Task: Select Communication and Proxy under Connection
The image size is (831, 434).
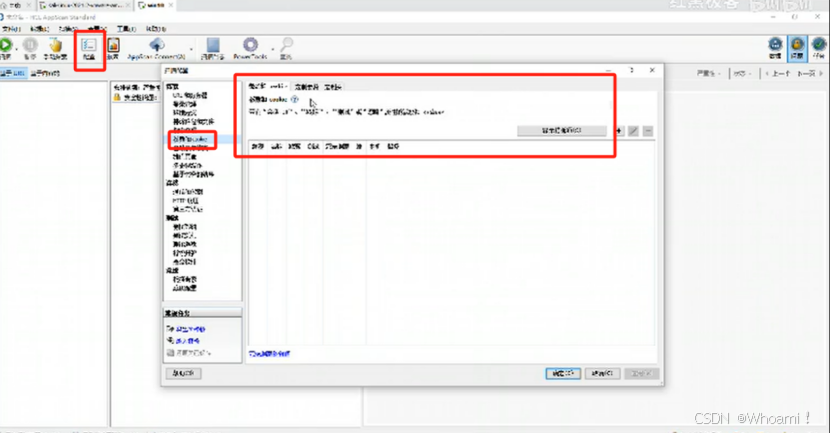Action: (188, 192)
